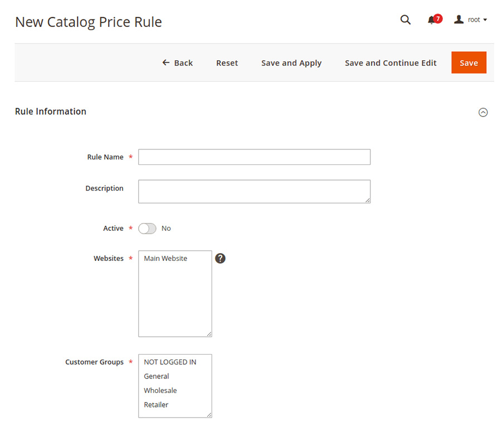504x422 pixels.
Task: Select the Wholesale customer group
Action: (x=160, y=390)
